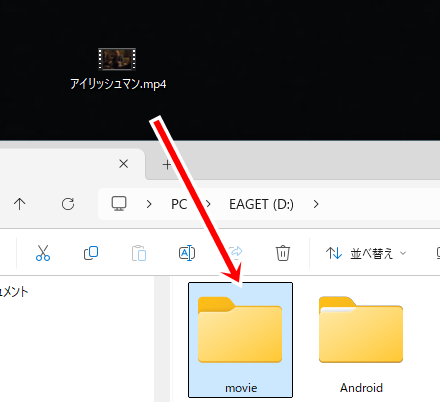Add a new Explorer tab
This screenshot has height=402, width=440.
[167, 164]
